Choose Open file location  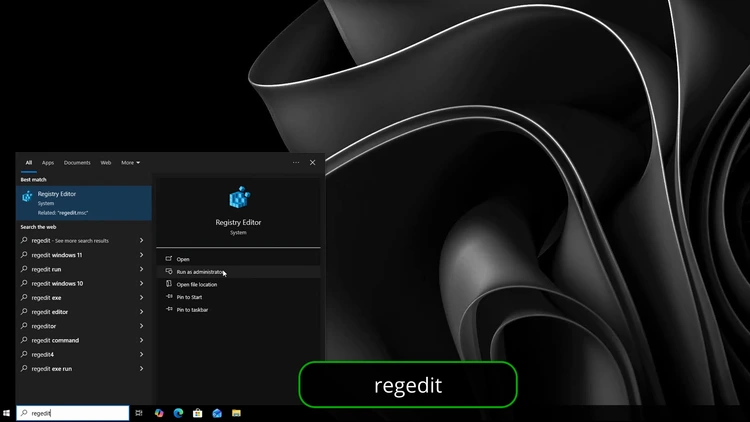click(x=238, y=284)
